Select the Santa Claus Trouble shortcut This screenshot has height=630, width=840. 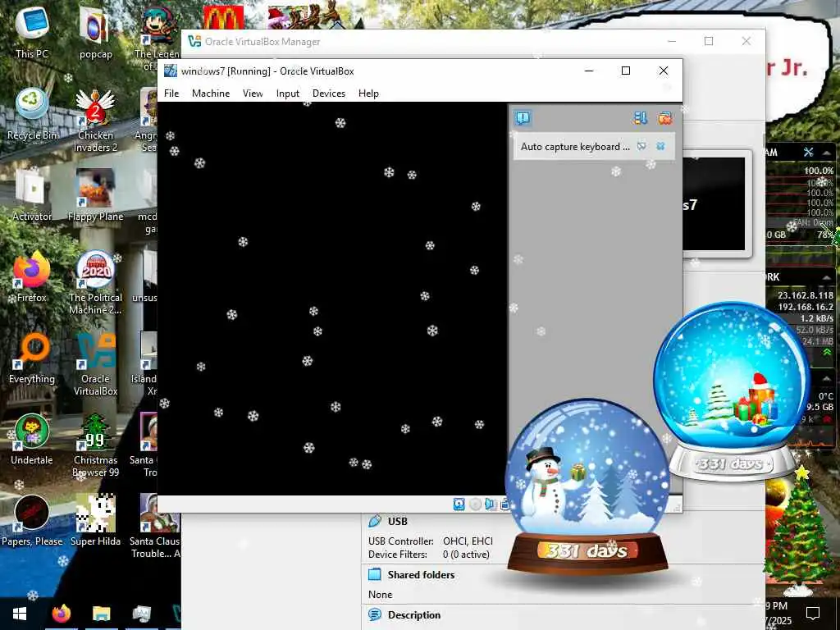[x=154, y=526]
